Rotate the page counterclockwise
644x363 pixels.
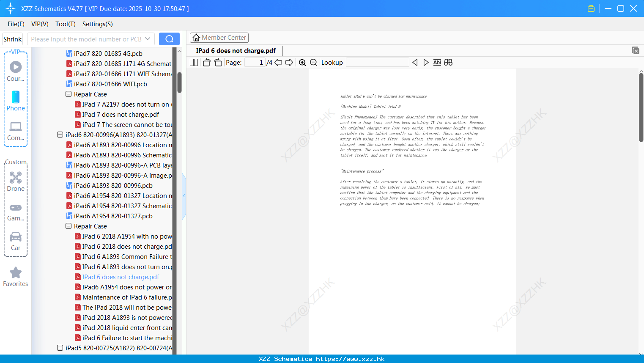click(x=206, y=63)
